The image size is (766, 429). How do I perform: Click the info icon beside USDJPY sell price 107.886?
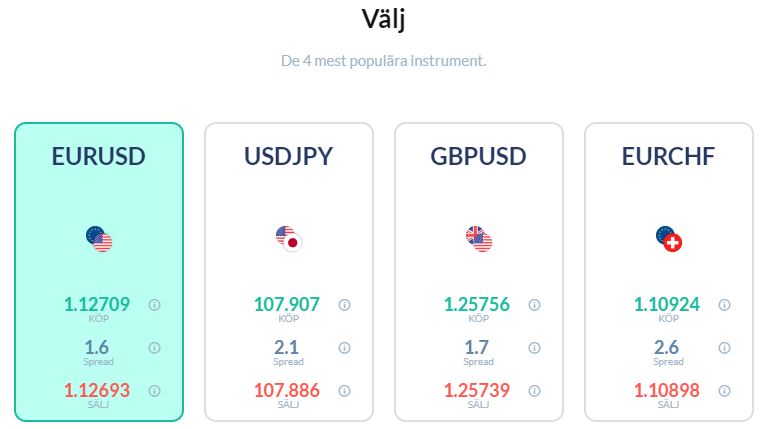(x=344, y=391)
